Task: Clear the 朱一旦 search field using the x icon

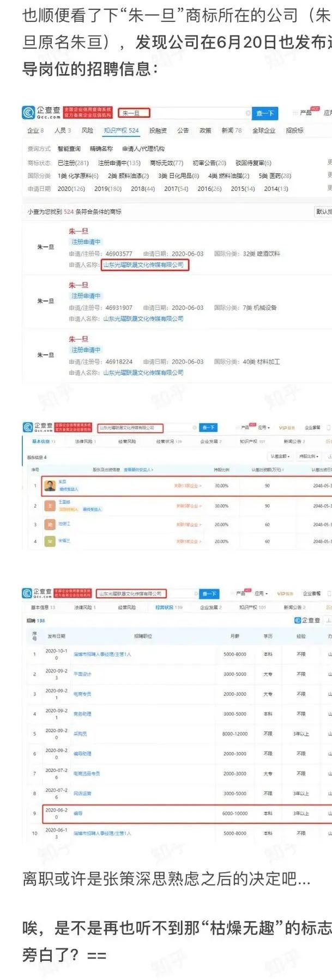Action: [x=248, y=113]
